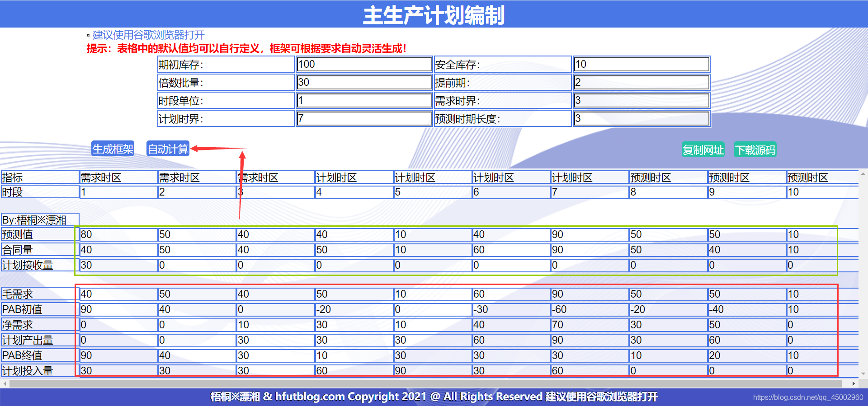The image size is (868, 406).
Task: Click the 预测时区 cell above period 8
Action: [x=669, y=177]
